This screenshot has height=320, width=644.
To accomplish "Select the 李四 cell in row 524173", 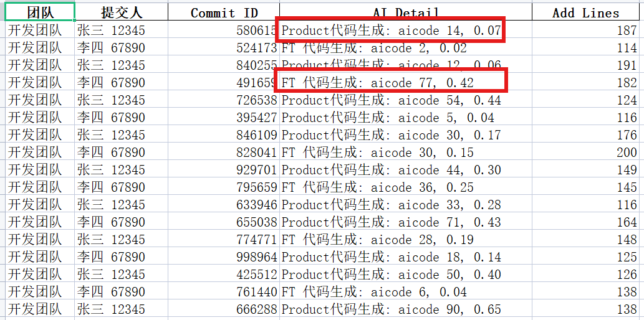I will click(x=110, y=48).
